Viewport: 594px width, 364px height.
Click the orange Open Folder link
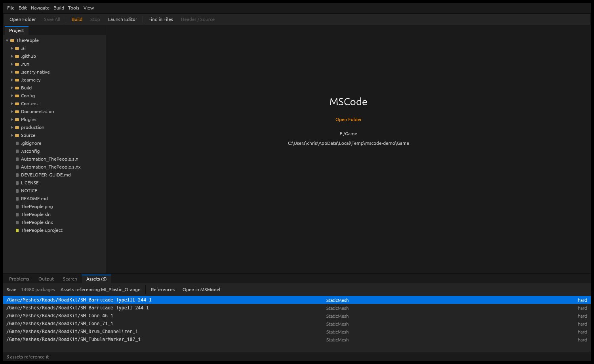point(348,119)
